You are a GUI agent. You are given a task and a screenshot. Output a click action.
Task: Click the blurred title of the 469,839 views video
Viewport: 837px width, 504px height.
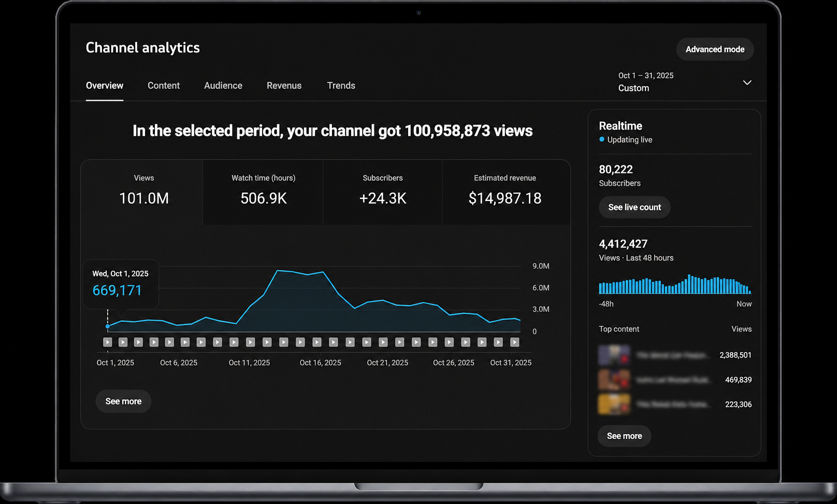coord(673,380)
